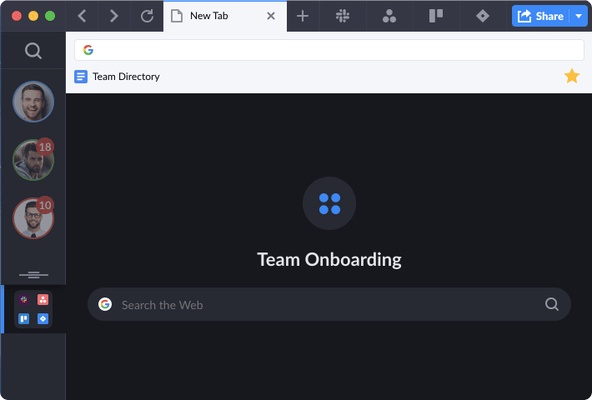
Task: Open Trello icon in sidebar app group
Action: (24, 319)
